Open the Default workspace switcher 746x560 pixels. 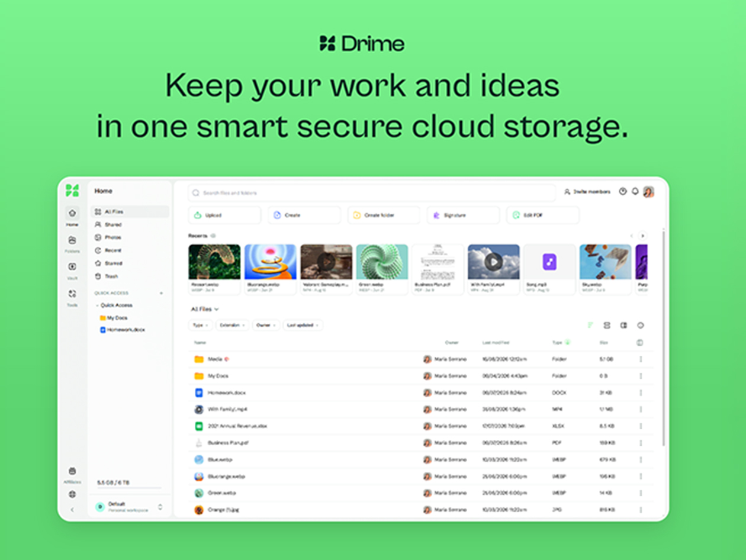[129, 507]
